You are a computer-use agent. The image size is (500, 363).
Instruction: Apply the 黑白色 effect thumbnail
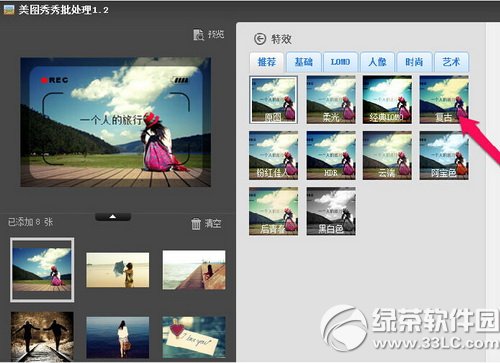331,211
